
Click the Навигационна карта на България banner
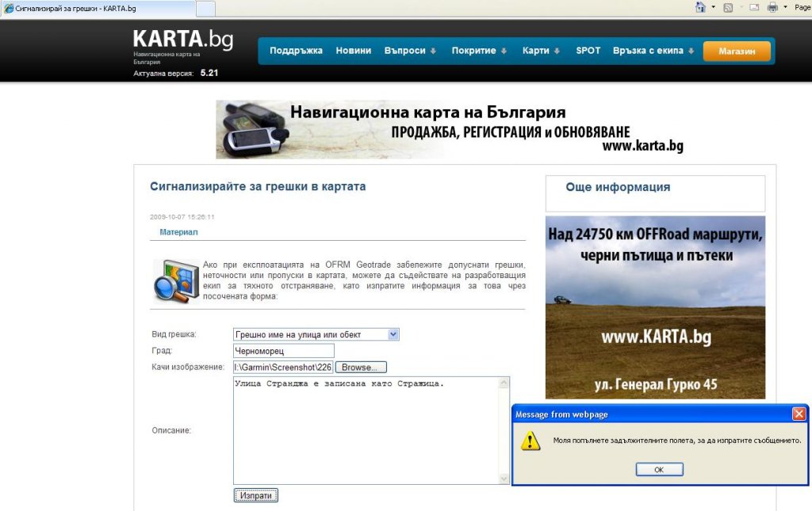451,129
